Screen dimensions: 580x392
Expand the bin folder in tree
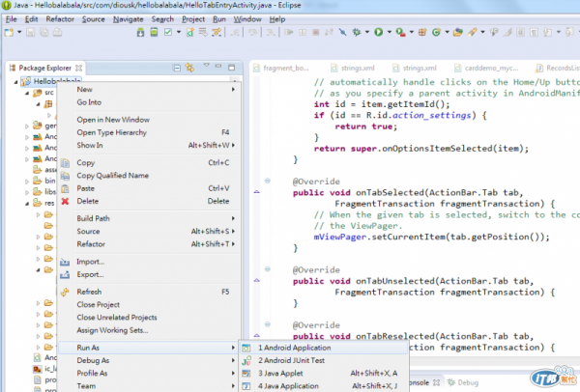[x=27, y=182]
